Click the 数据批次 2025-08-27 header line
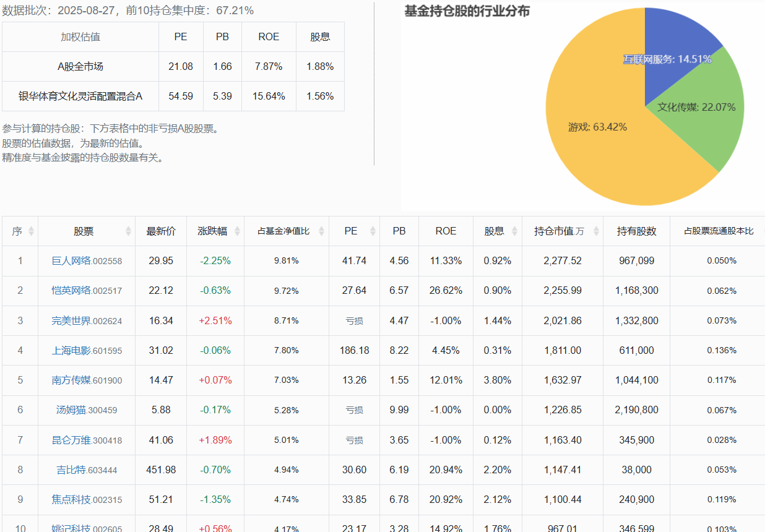This screenshot has width=765, height=532. [128, 11]
